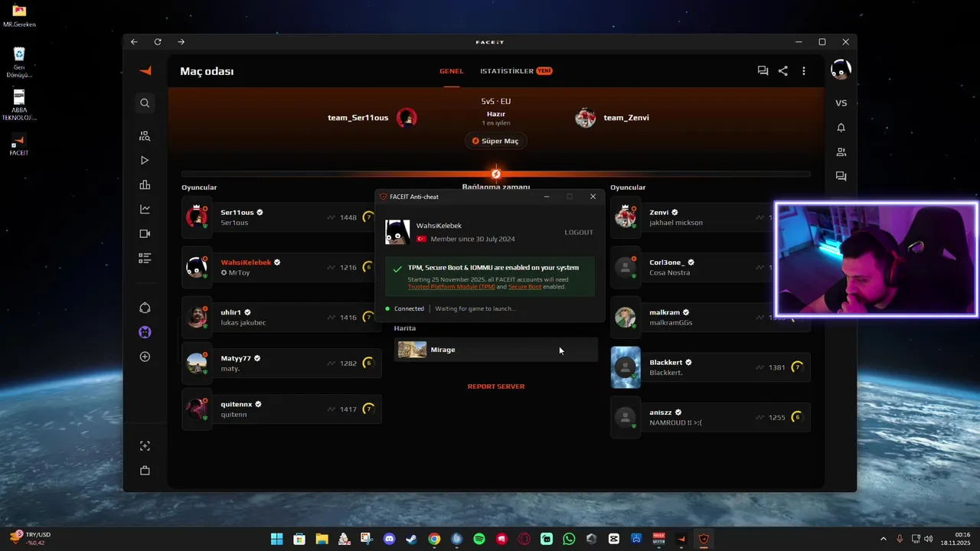Screen dimensions: 980x551
Task: Open the video camera icon in the sidebar
Action: (x=145, y=233)
